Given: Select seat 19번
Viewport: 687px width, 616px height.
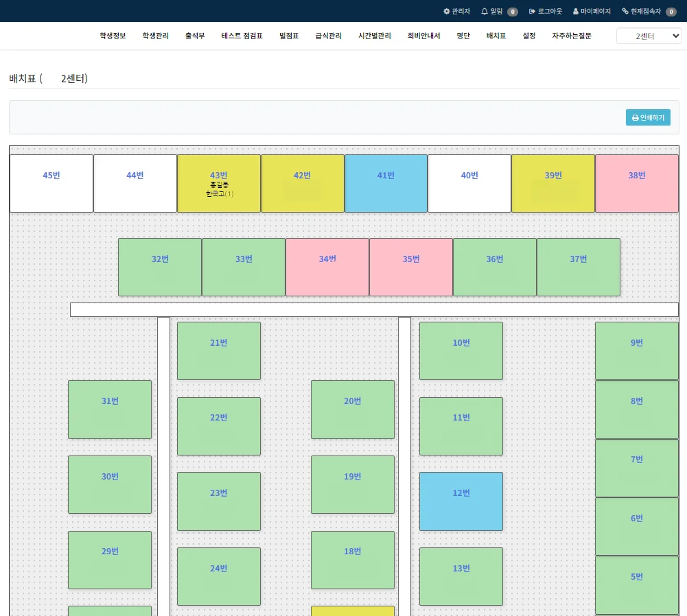Looking at the screenshot, I should (353, 485).
